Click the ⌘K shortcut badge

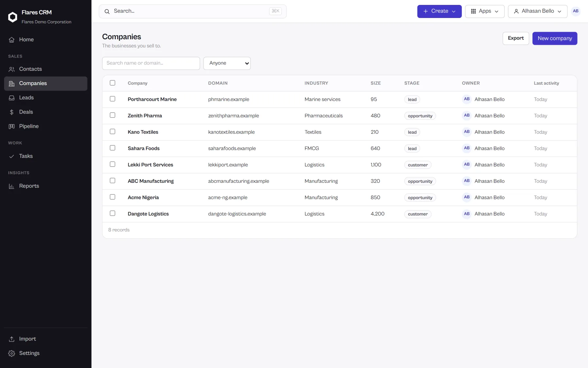coord(275,11)
